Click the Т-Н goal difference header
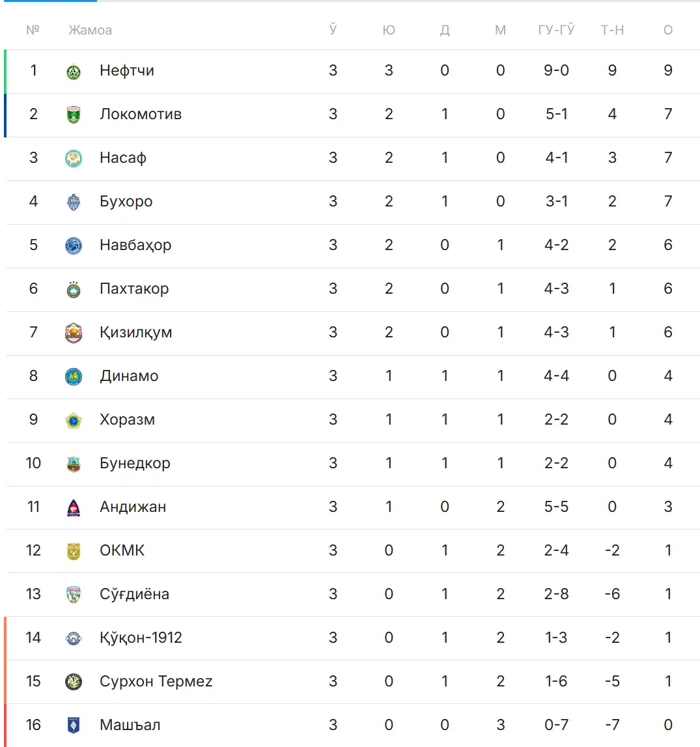The image size is (700, 747). [x=612, y=30]
